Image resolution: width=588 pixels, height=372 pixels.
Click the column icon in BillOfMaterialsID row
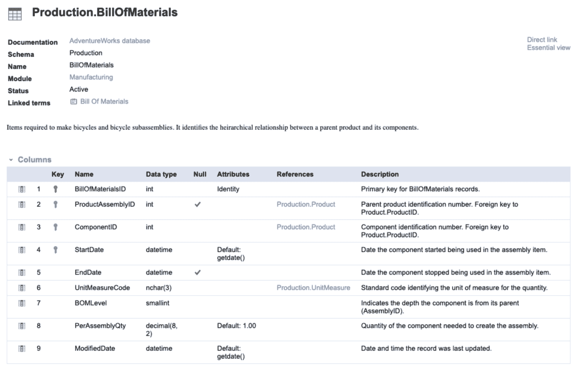click(x=22, y=189)
